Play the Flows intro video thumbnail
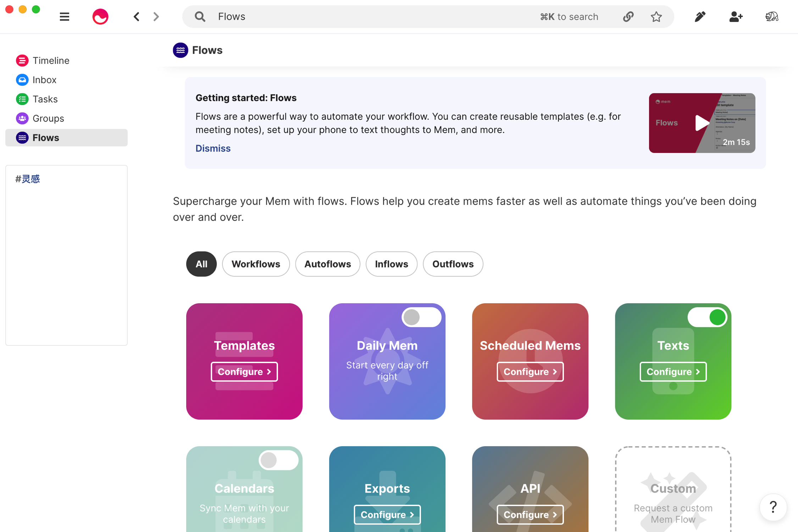798x532 pixels. pyautogui.click(x=702, y=123)
